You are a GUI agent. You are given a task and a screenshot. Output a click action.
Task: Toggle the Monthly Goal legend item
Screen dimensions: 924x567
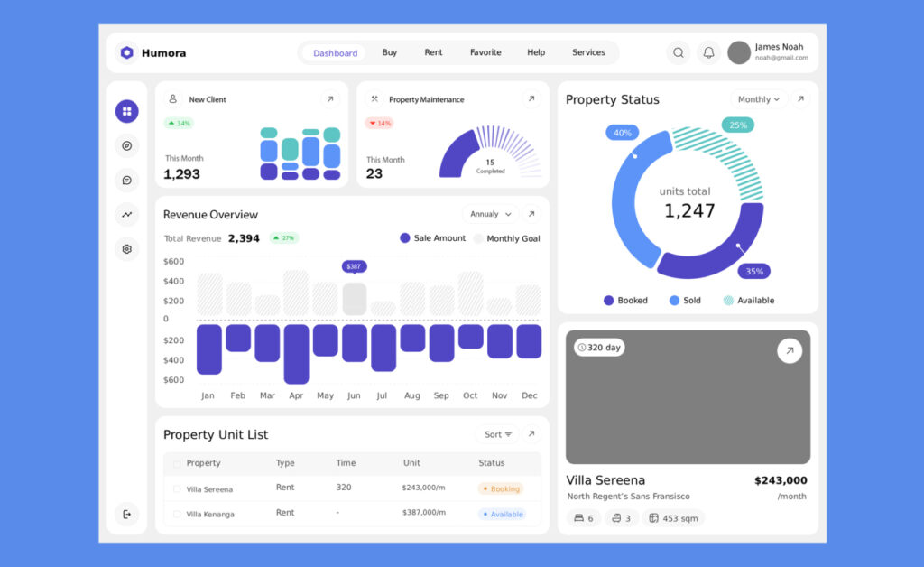(507, 238)
